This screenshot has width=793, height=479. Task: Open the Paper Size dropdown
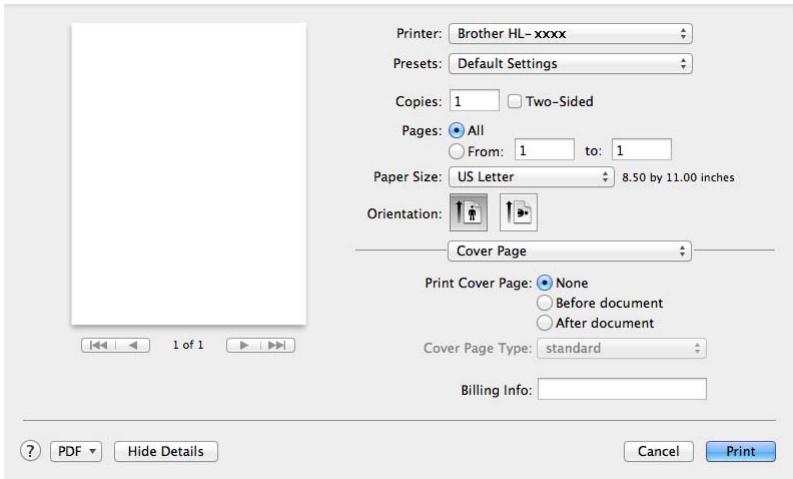click(x=532, y=177)
